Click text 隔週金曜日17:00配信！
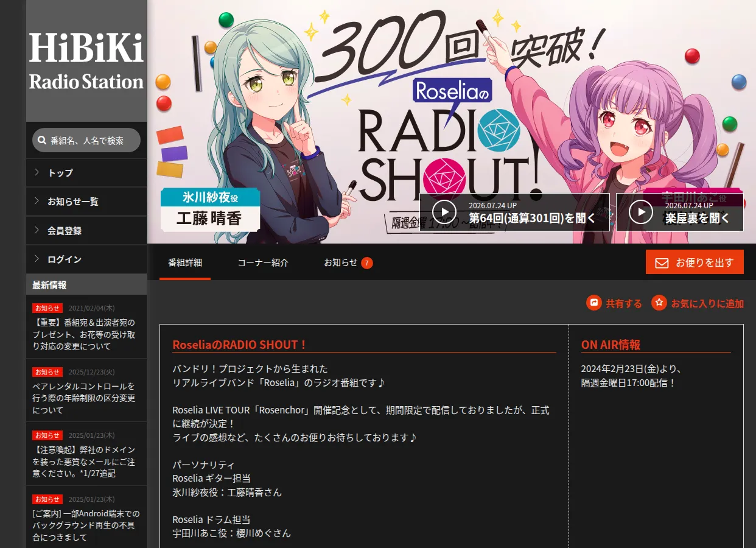 click(x=629, y=383)
